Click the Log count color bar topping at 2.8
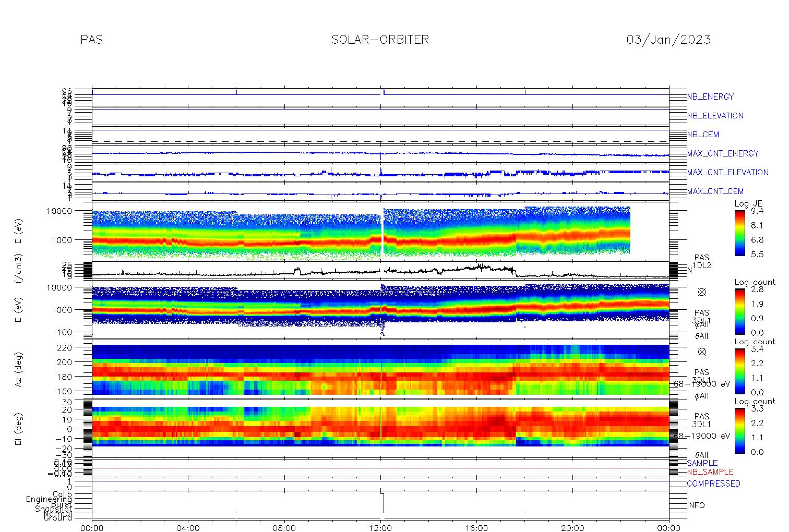 (x=739, y=311)
